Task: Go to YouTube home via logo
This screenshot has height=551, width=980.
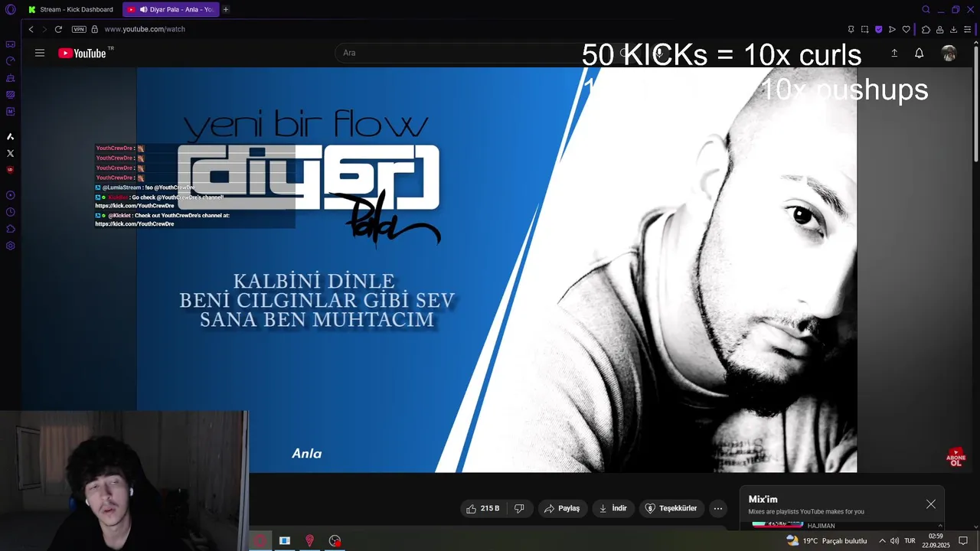Action: click(82, 53)
